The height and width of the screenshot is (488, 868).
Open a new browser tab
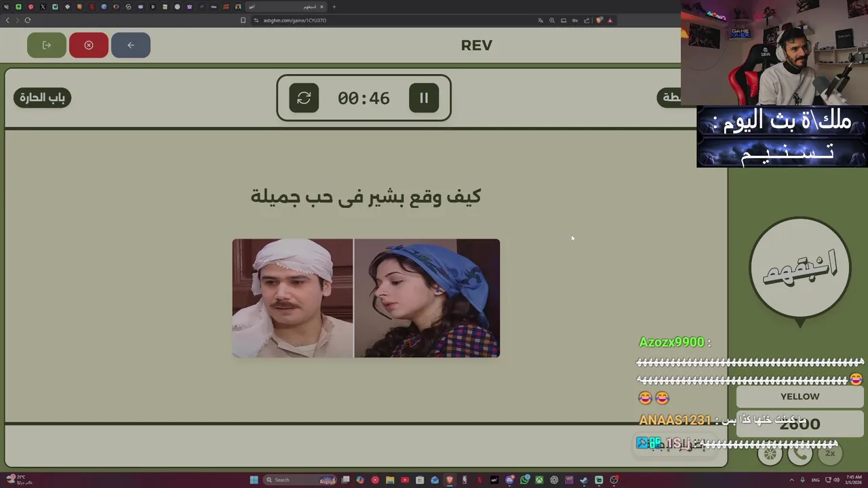[334, 7]
